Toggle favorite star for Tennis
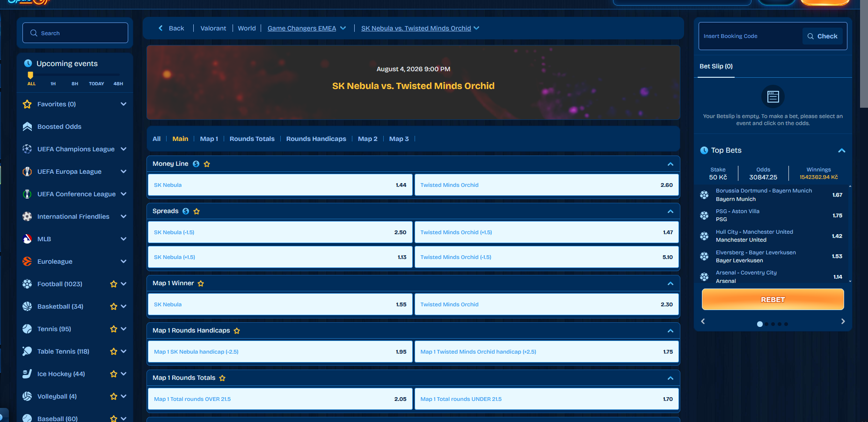The height and width of the screenshot is (422, 868). coord(113,329)
